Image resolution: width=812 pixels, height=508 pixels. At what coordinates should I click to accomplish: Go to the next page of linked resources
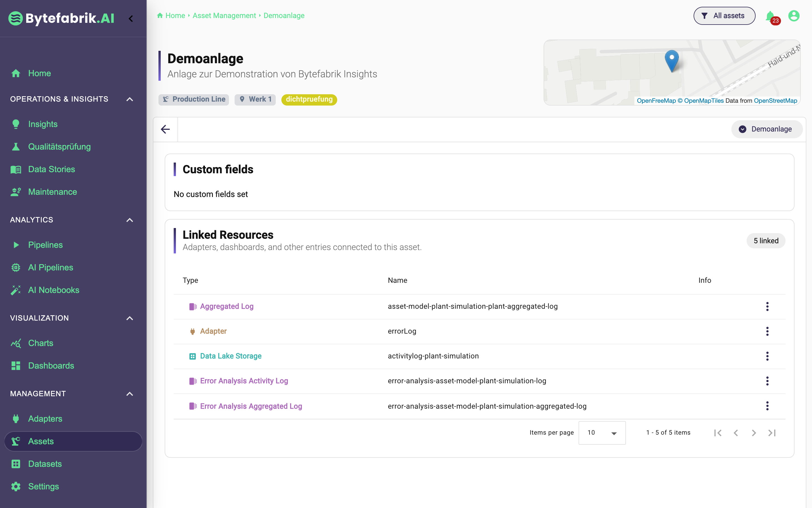tap(754, 433)
